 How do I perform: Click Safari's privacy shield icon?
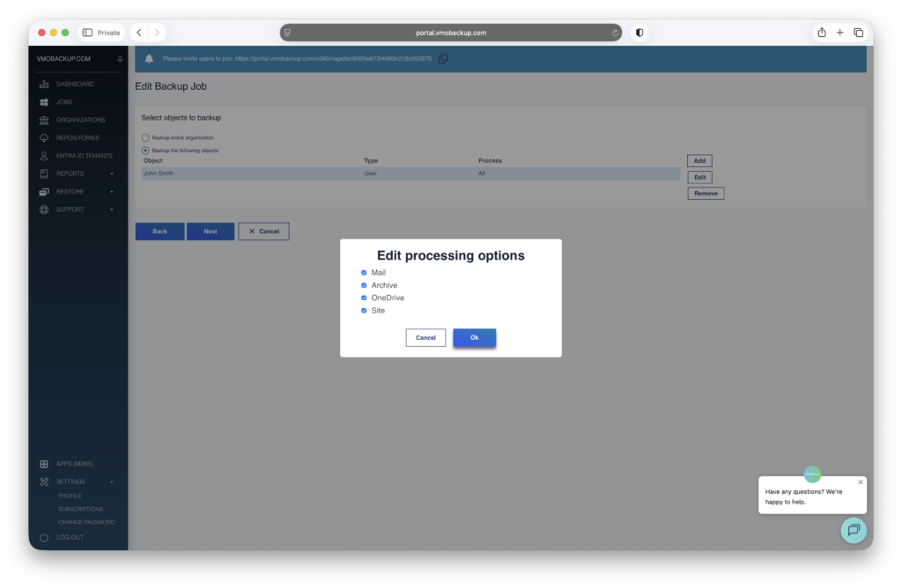point(640,33)
